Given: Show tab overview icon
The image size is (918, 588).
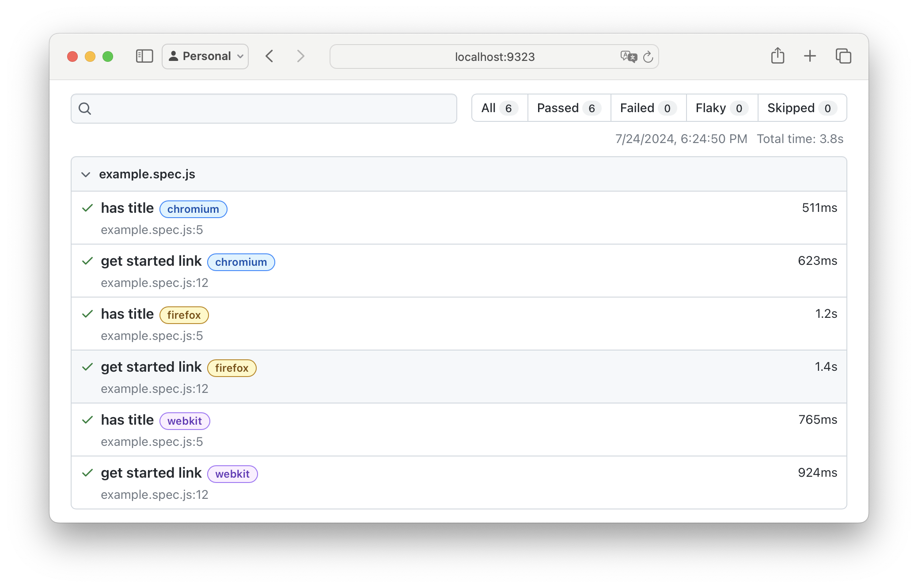Looking at the screenshot, I should [x=843, y=56].
